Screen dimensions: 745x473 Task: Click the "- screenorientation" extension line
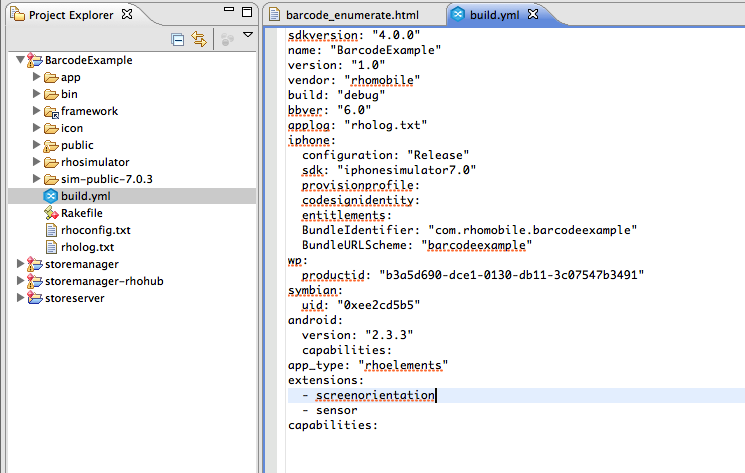click(x=369, y=395)
